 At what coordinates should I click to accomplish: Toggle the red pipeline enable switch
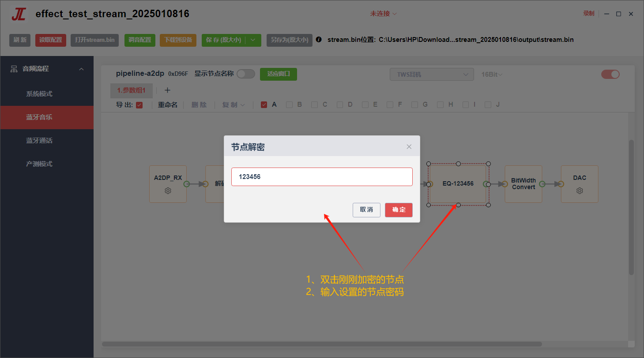click(610, 74)
